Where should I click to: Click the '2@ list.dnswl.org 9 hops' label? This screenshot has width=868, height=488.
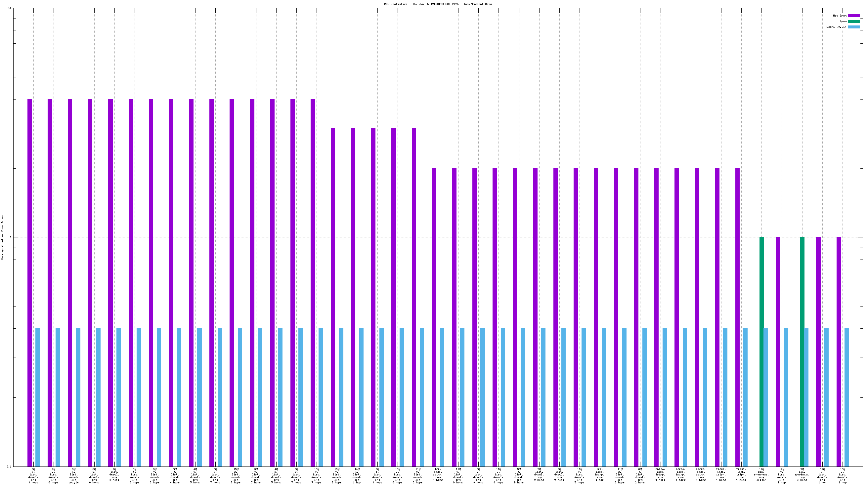[539, 474]
